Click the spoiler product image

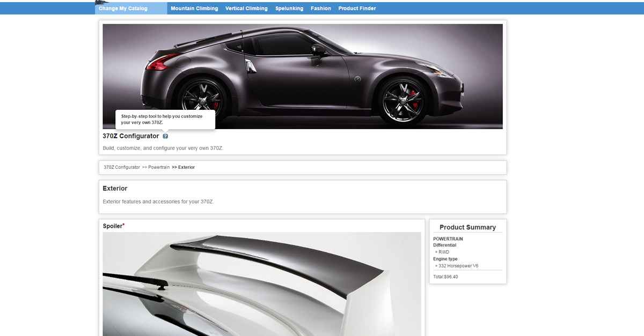pos(262,283)
